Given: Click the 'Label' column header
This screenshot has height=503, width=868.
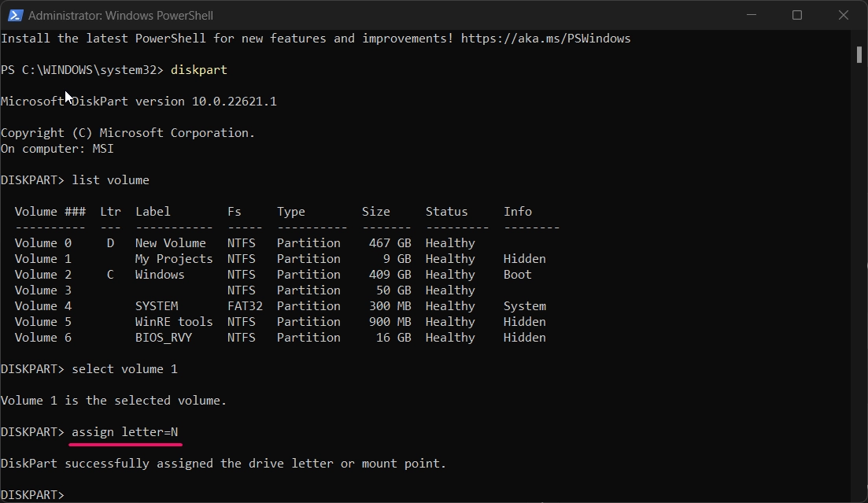Looking at the screenshot, I should (x=153, y=212).
